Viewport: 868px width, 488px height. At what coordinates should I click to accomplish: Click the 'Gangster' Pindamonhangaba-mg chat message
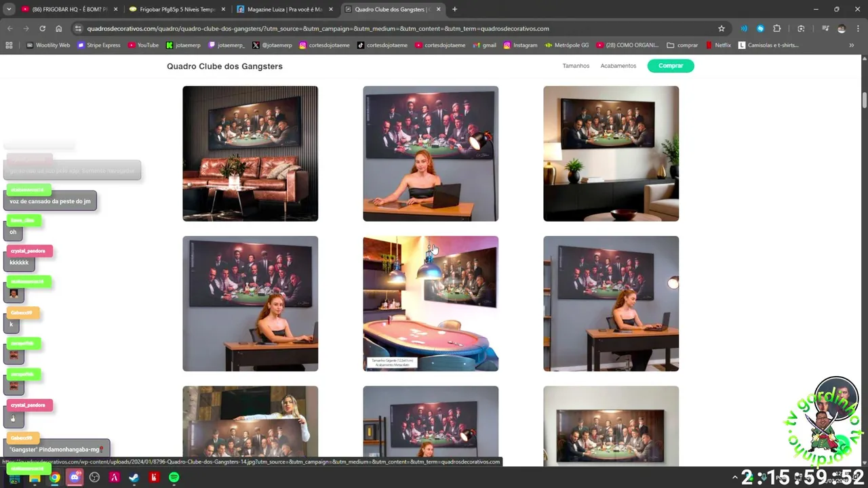56,449
